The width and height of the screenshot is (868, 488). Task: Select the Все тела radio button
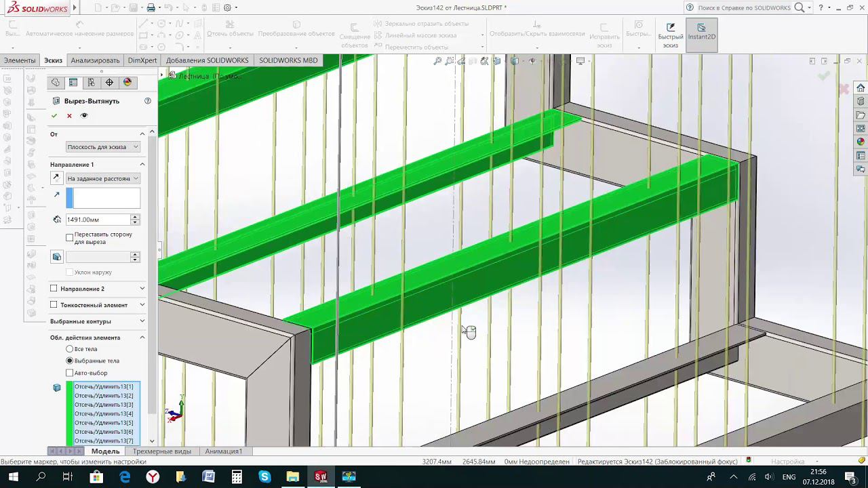point(70,349)
